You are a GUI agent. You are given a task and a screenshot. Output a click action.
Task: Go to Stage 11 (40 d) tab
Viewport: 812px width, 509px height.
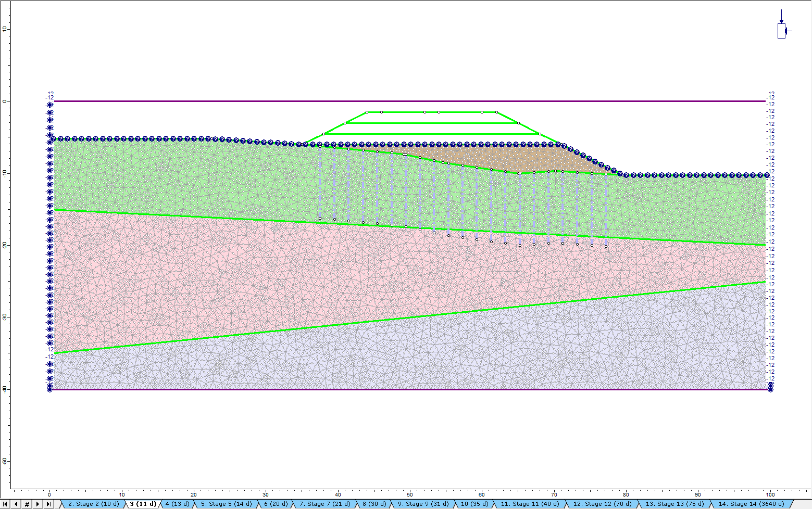[530, 504]
